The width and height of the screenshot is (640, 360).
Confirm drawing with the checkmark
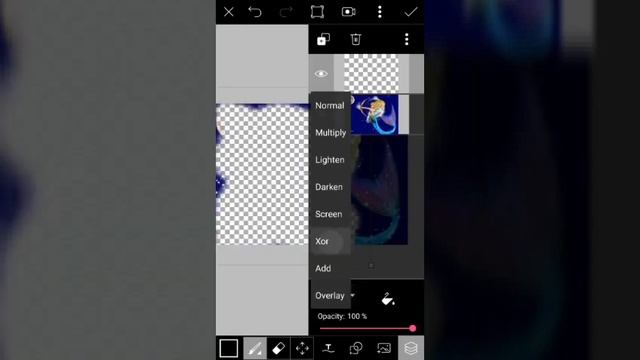click(411, 12)
